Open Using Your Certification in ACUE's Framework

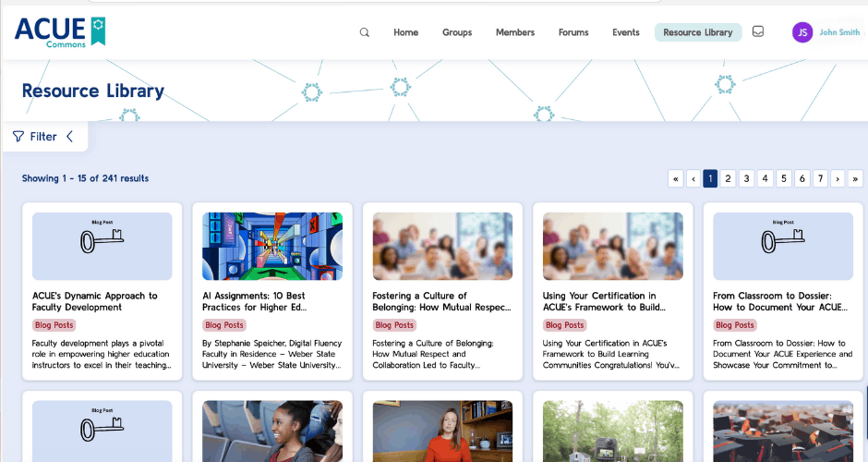[x=604, y=301]
